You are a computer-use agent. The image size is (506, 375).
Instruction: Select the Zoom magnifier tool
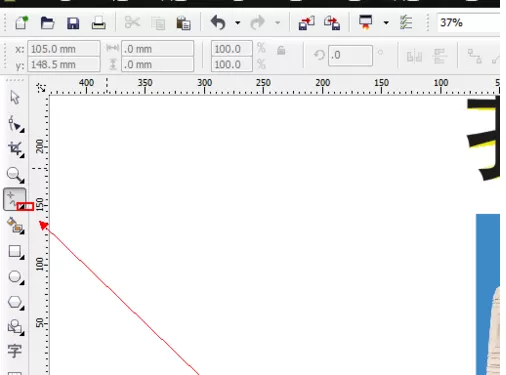(x=14, y=174)
